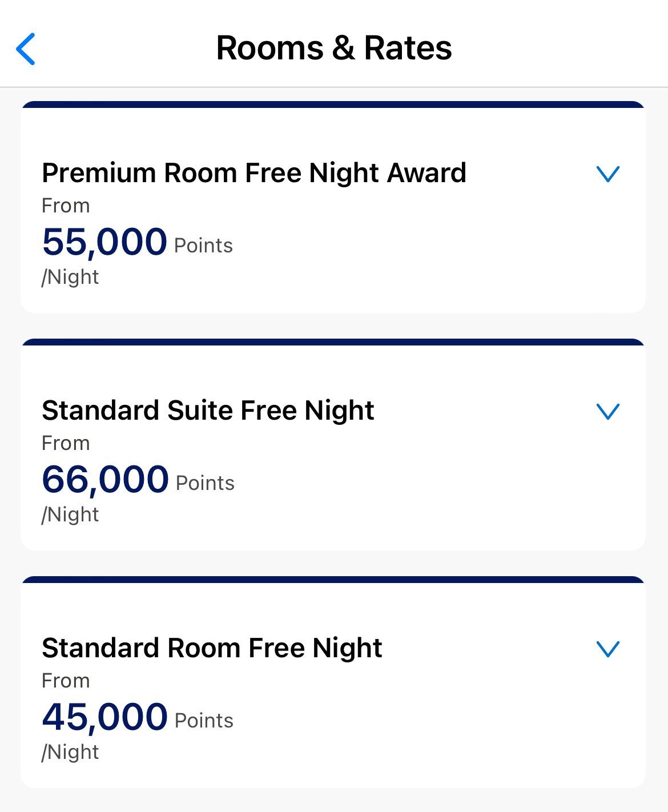Go back using the blue back arrow
Image resolution: width=668 pixels, height=812 pixels.
(x=26, y=49)
